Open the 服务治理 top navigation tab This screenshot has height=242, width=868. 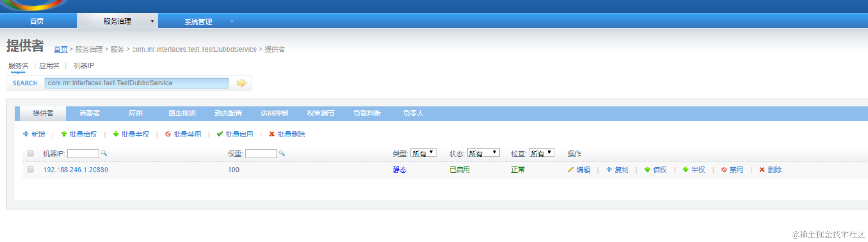[x=117, y=21]
